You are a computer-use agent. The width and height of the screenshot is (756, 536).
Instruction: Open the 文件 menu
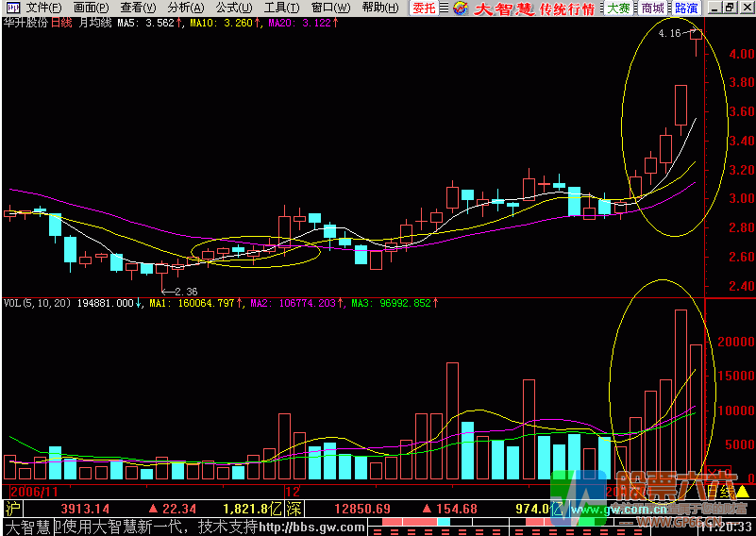(43, 8)
